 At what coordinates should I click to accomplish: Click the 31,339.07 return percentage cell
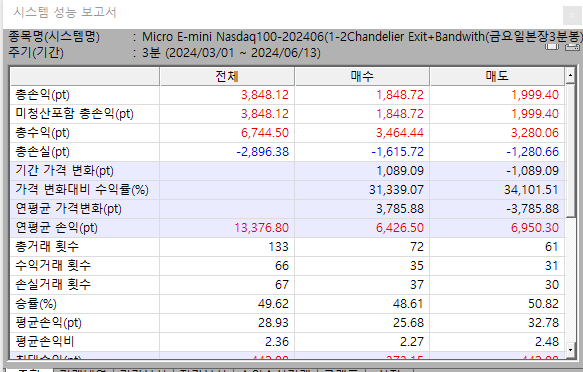(396, 190)
